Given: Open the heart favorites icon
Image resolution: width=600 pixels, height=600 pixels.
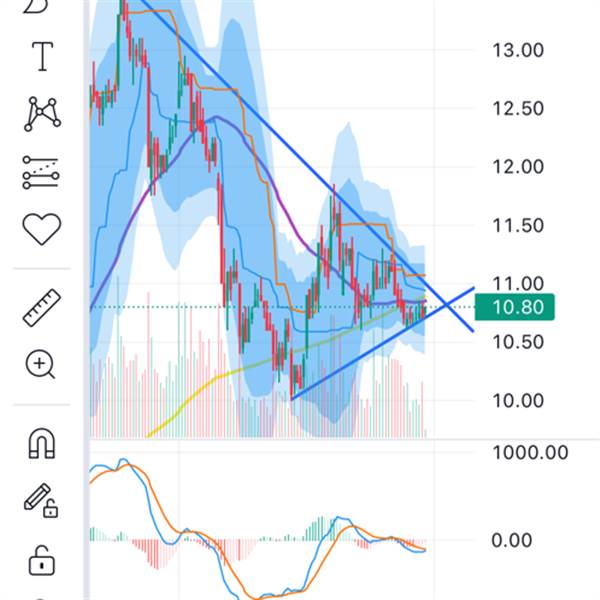Looking at the screenshot, I should click(x=42, y=229).
